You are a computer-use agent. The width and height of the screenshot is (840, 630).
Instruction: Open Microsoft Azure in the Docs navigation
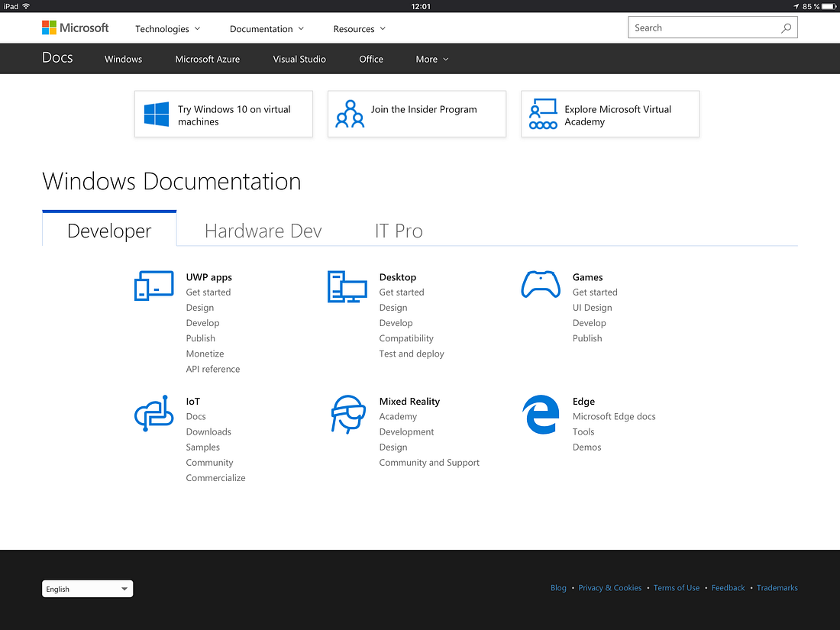(207, 59)
